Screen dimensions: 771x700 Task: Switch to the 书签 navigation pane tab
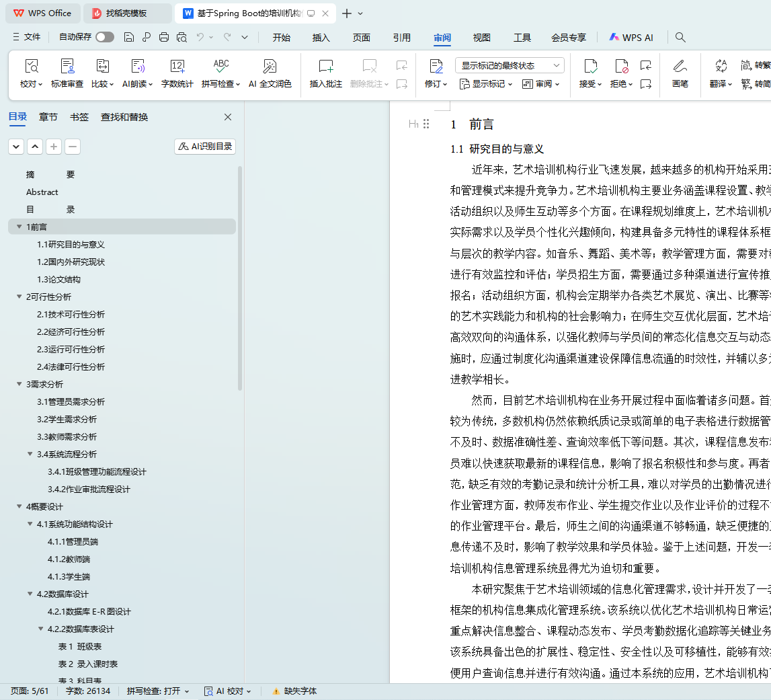tap(79, 117)
